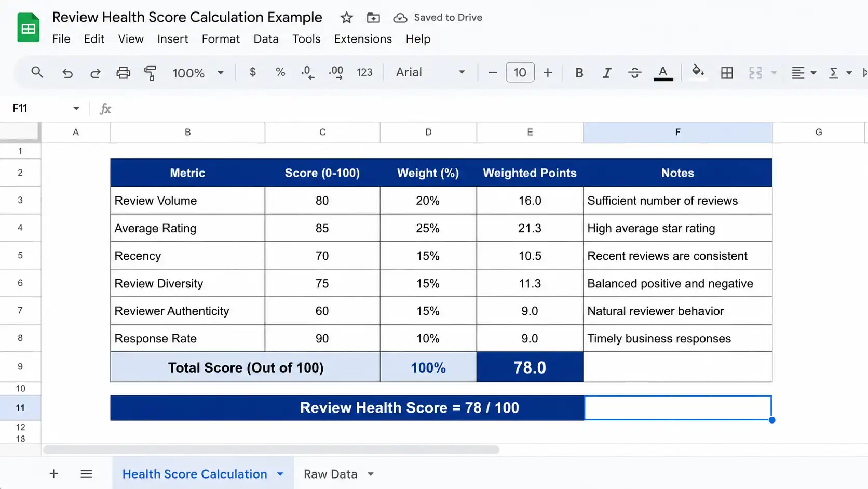The width and height of the screenshot is (868, 489).
Task: Select the Review Health Score = 78 / 100 banner
Action: pos(347,408)
